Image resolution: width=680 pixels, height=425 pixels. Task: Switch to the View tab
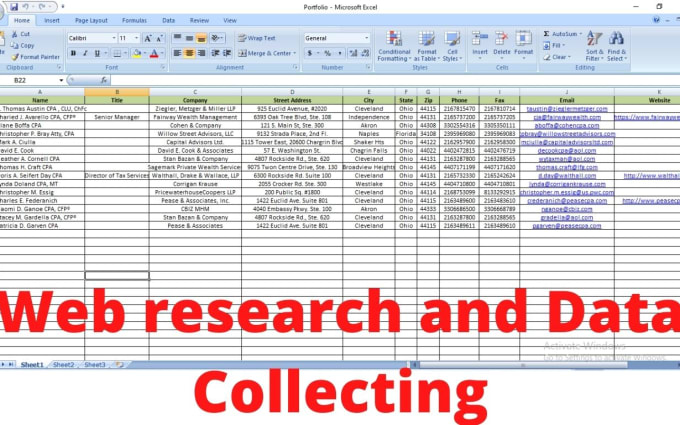pyautogui.click(x=230, y=20)
